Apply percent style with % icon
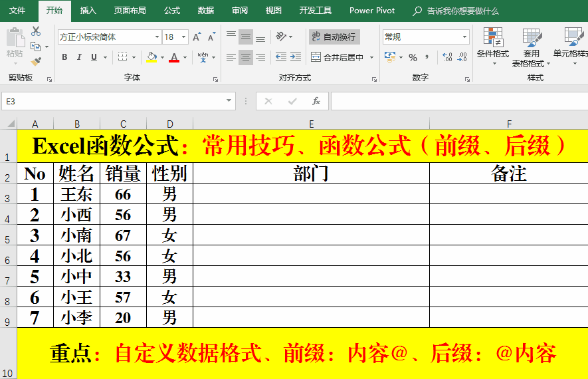The image size is (588, 379). coord(413,58)
